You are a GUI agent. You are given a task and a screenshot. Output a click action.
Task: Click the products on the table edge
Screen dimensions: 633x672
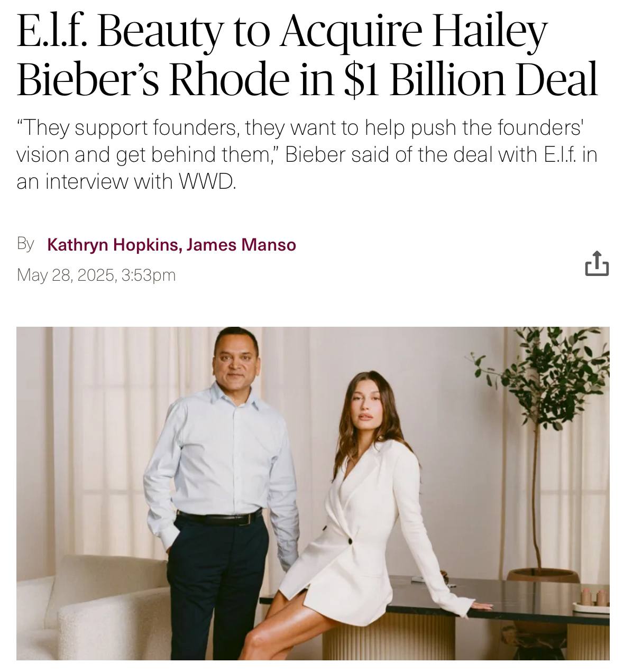pyautogui.click(x=591, y=599)
